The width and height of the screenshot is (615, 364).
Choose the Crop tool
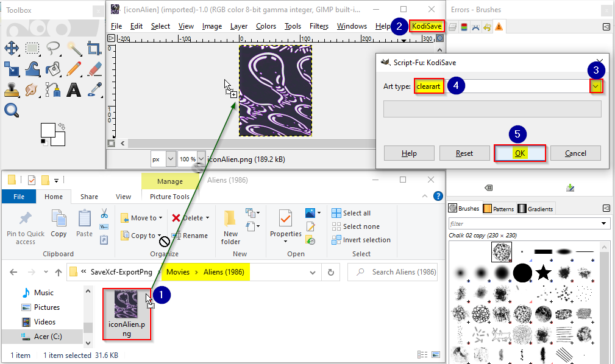[94, 49]
